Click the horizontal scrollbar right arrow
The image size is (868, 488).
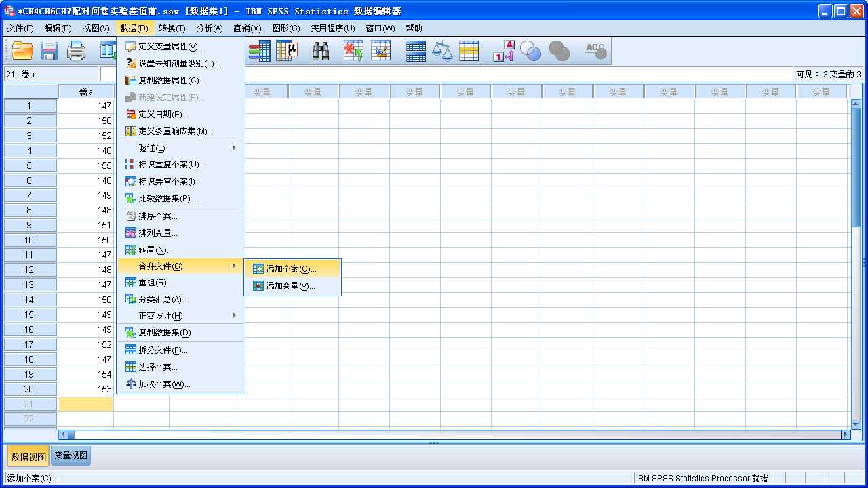coord(845,434)
